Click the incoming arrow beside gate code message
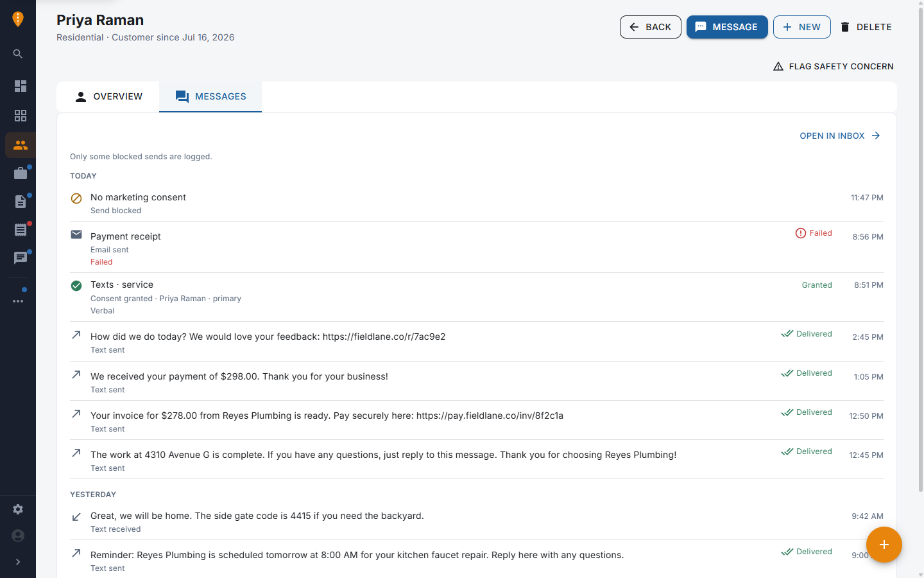The width and height of the screenshot is (924, 578). pyautogui.click(x=76, y=516)
